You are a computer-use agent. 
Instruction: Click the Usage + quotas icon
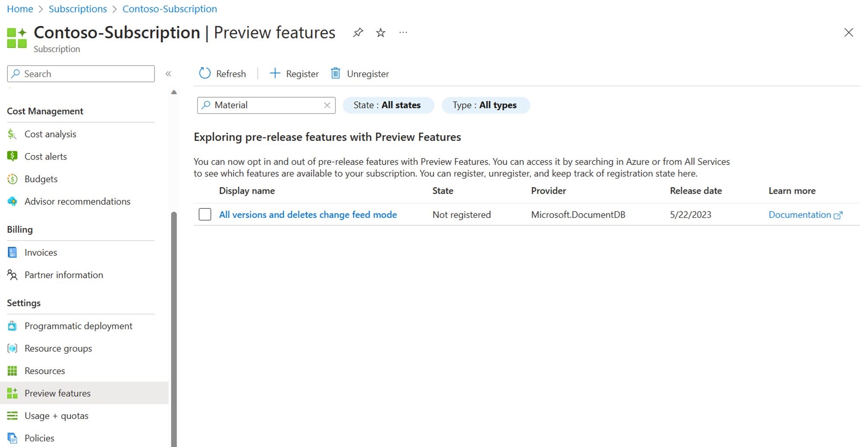[x=12, y=416]
